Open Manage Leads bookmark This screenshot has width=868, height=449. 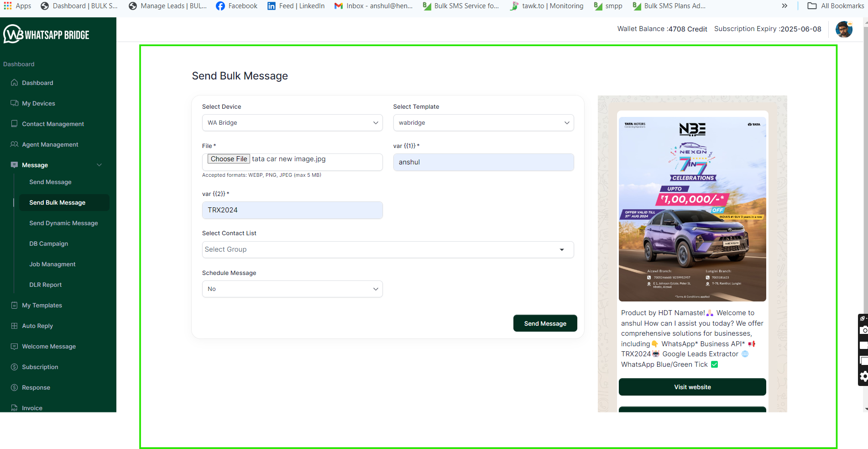(167, 6)
